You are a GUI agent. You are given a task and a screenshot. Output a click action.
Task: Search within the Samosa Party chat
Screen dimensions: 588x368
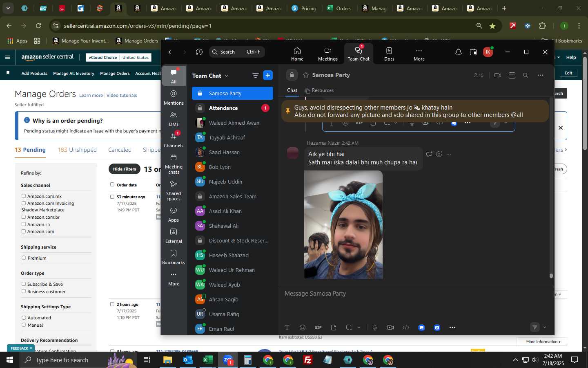tap(526, 75)
